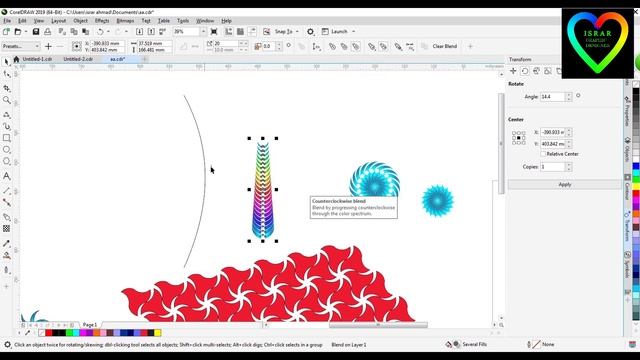640x360 pixels.
Task: Select the bottom-right origin point in grid
Action: point(524,143)
